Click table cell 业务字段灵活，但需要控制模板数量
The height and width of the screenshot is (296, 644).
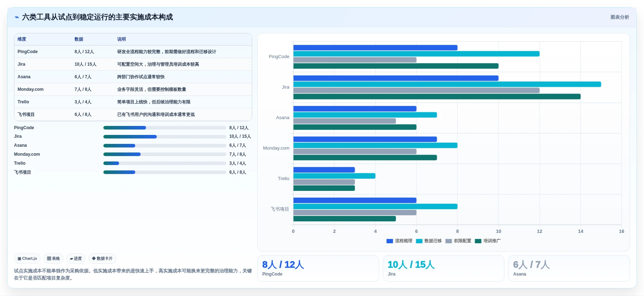coord(152,89)
